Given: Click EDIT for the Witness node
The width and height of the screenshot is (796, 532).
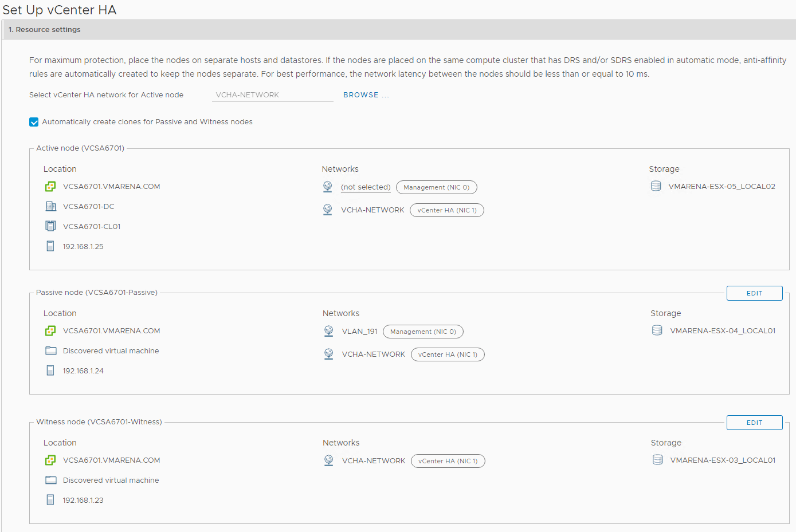Looking at the screenshot, I should pos(754,423).
